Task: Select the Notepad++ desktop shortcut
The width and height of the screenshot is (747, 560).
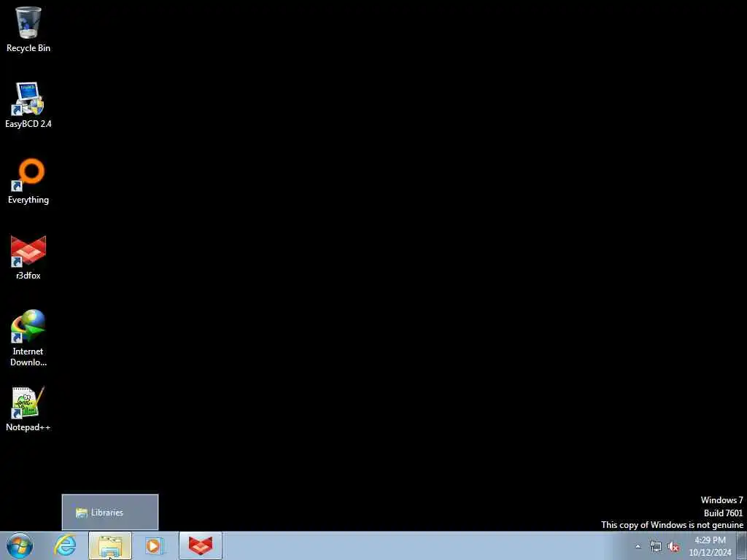Action: tap(28, 408)
